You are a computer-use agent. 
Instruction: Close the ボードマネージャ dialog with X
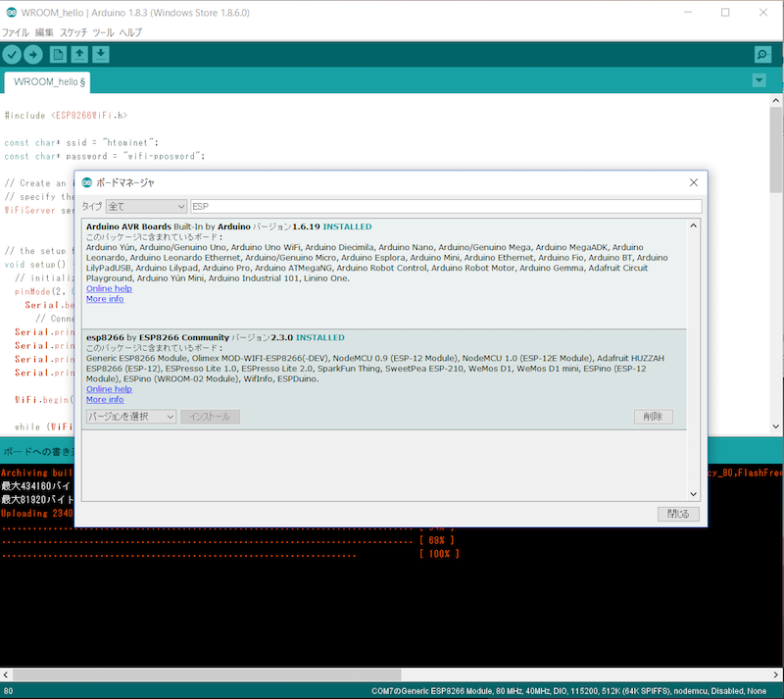coord(694,182)
